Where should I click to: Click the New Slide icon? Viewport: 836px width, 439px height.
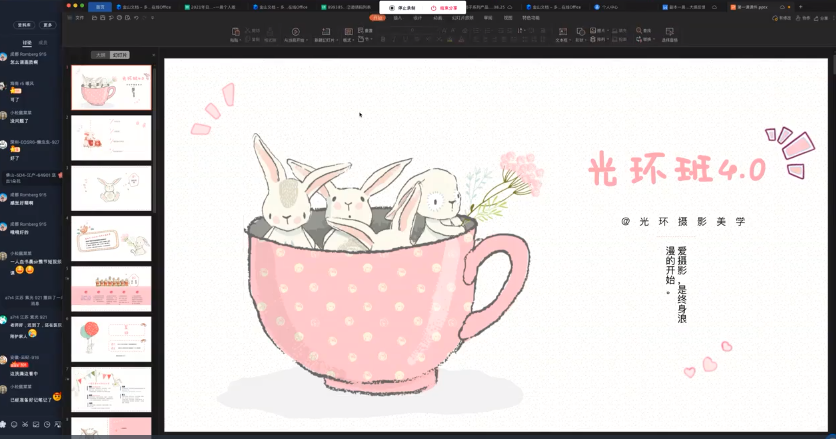(x=326, y=31)
